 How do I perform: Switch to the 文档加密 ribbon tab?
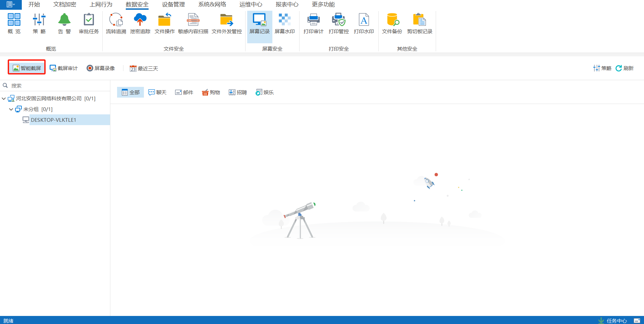[x=65, y=4]
